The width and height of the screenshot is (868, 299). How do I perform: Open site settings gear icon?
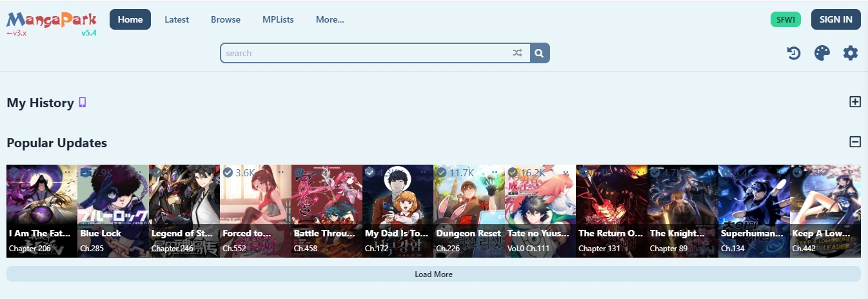(851, 54)
